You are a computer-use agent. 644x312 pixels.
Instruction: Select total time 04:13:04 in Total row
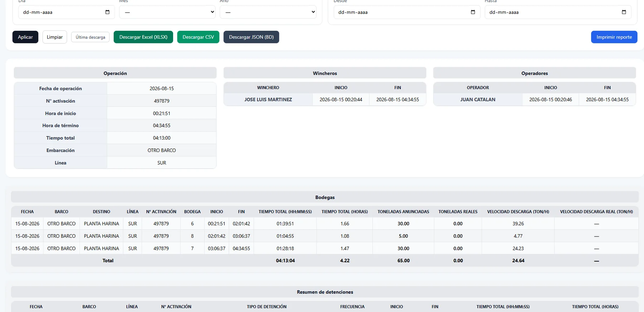(x=285, y=260)
